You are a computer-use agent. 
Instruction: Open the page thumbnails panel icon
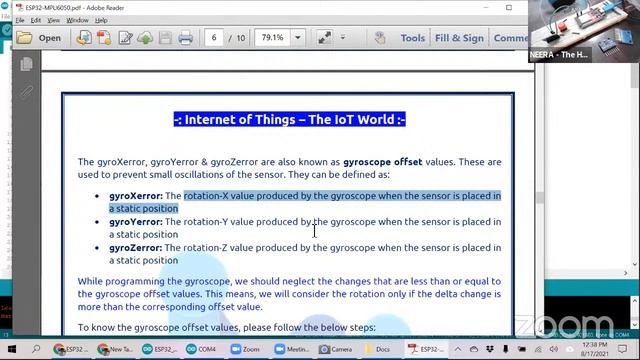pyautogui.click(x=27, y=64)
